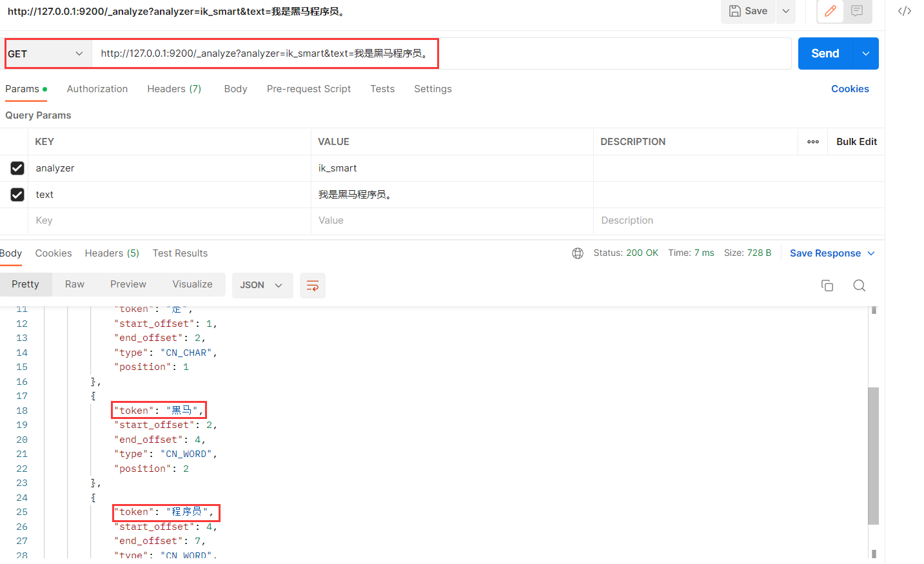Click the Send button
This screenshot has width=924, height=564.
[x=825, y=53]
